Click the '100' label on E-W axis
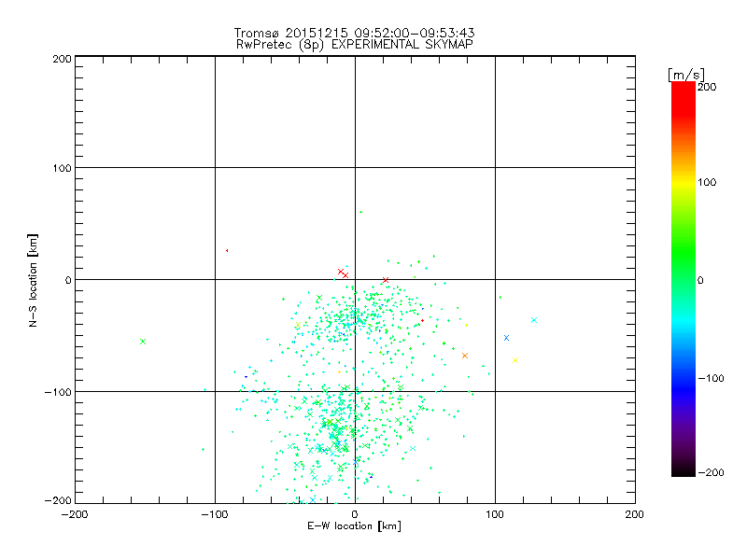 point(495,514)
